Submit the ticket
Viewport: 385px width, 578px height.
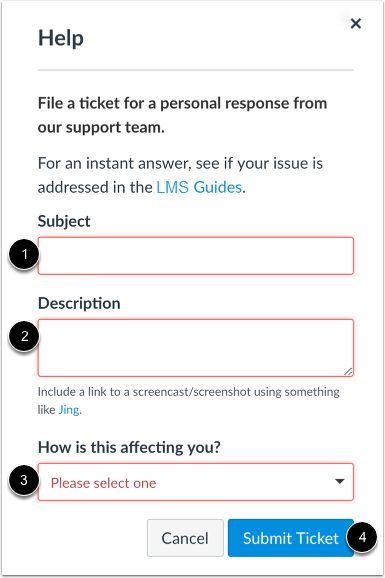[x=291, y=538]
